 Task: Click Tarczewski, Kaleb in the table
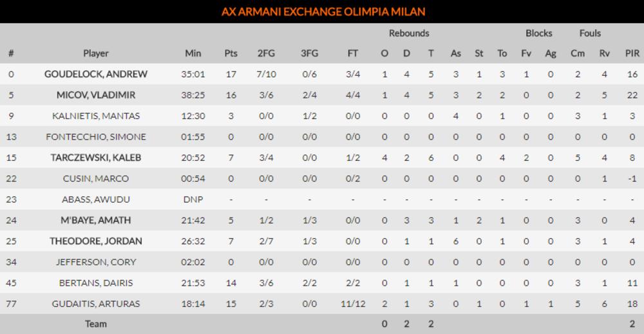(96, 158)
